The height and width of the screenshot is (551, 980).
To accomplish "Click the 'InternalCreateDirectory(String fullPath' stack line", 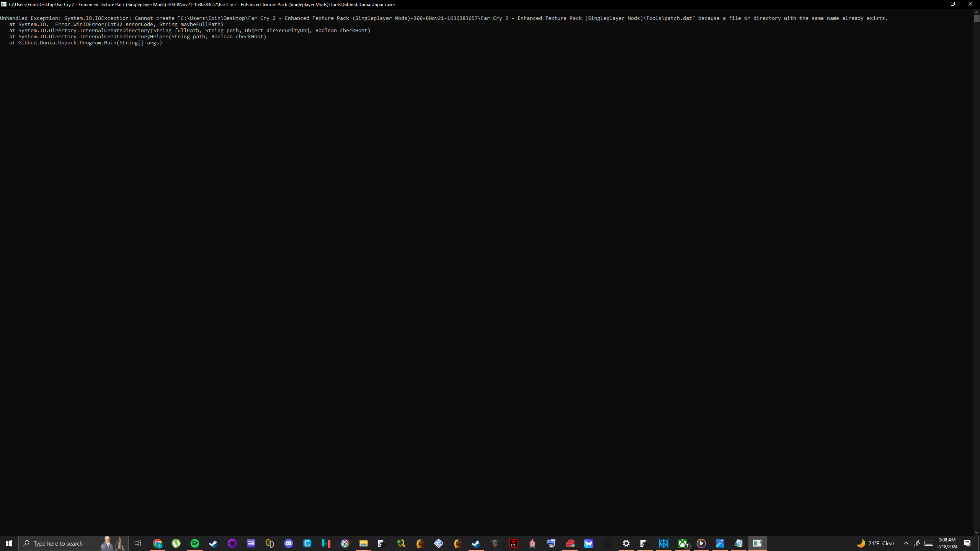I will click(190, 30).
